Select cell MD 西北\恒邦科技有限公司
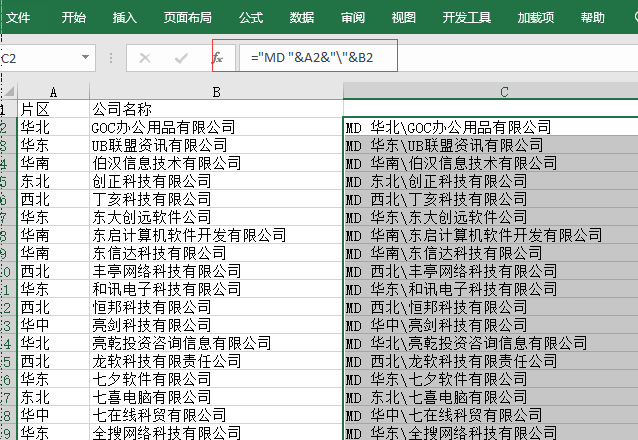Screen dimensions: 638x440 coord(491,307)
